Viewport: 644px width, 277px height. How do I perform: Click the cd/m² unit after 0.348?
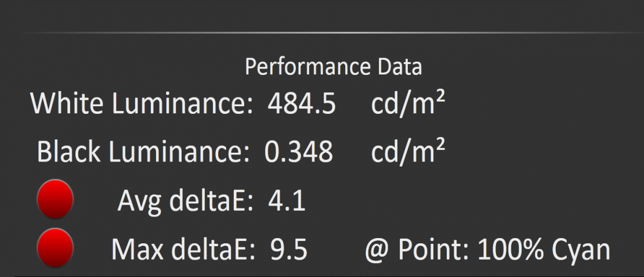tap(408, 151)
